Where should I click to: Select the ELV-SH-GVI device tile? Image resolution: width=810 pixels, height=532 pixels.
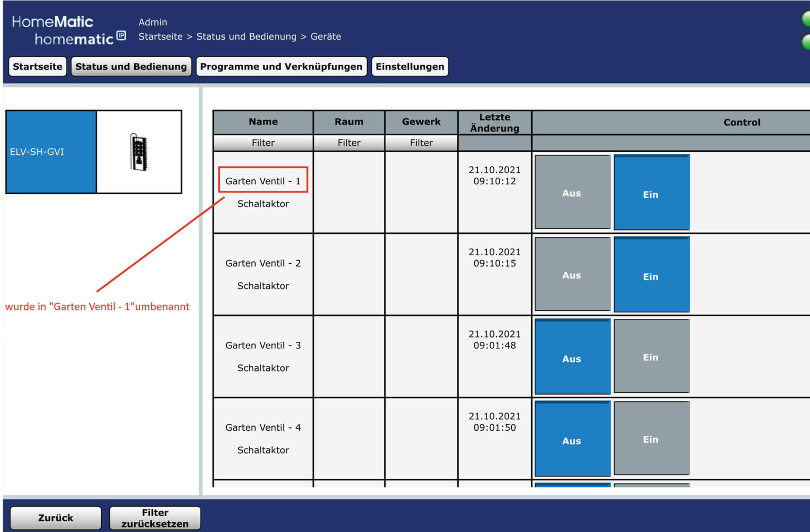coord(51,152)
